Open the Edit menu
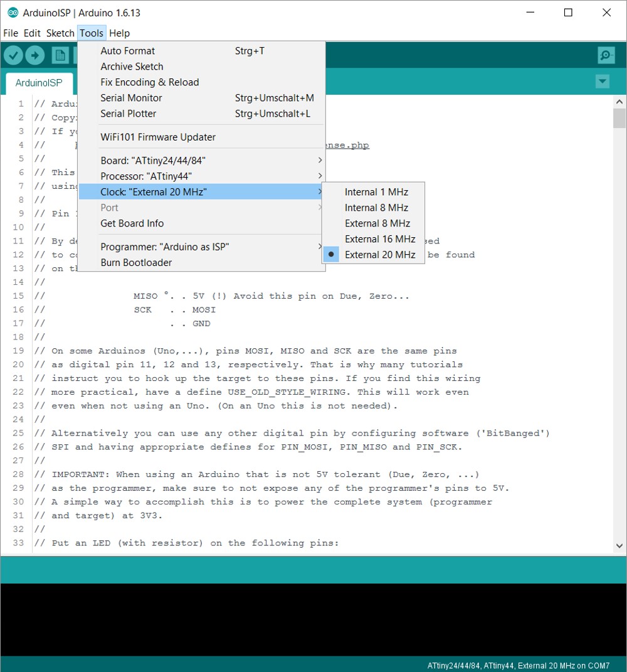 point(32,33)
